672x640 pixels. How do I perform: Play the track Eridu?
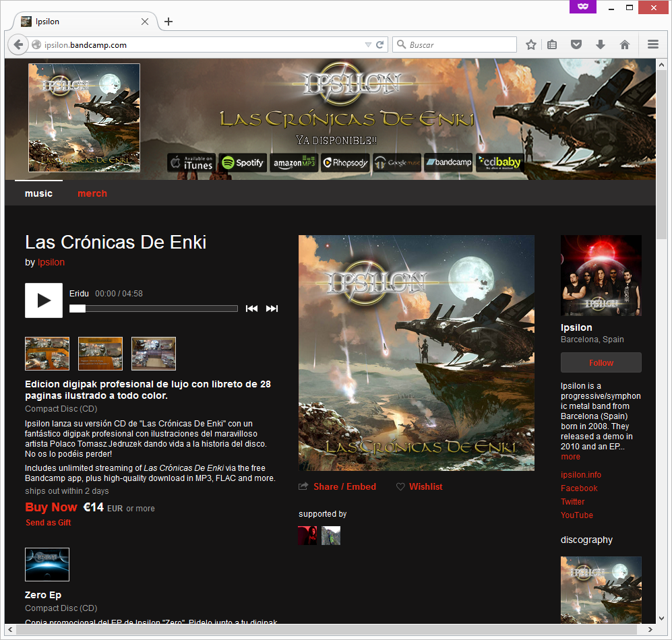click(x=44, y=300)
